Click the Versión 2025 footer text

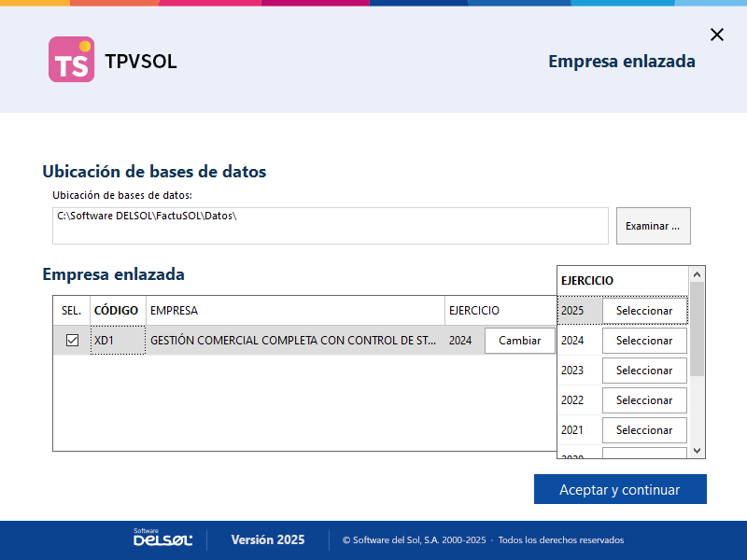point(268,539)
